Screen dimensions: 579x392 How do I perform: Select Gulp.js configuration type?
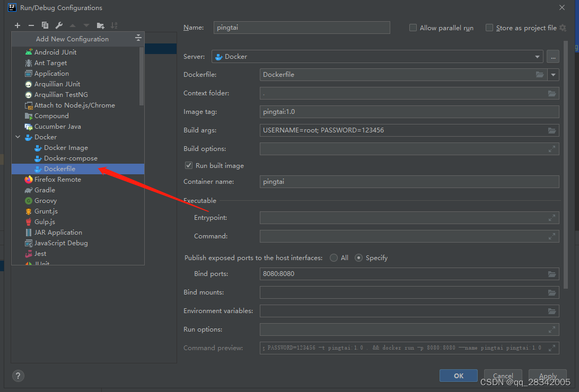click(x=77, y=221)
